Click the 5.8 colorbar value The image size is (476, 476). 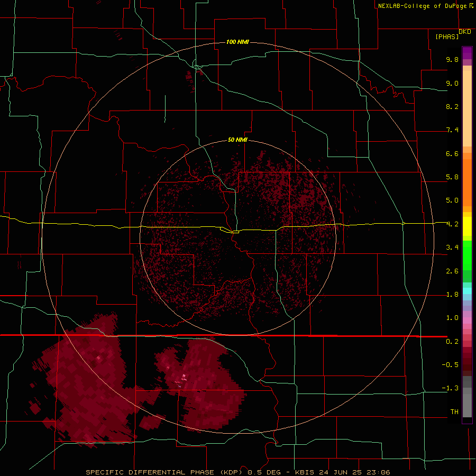pos(452,177)
